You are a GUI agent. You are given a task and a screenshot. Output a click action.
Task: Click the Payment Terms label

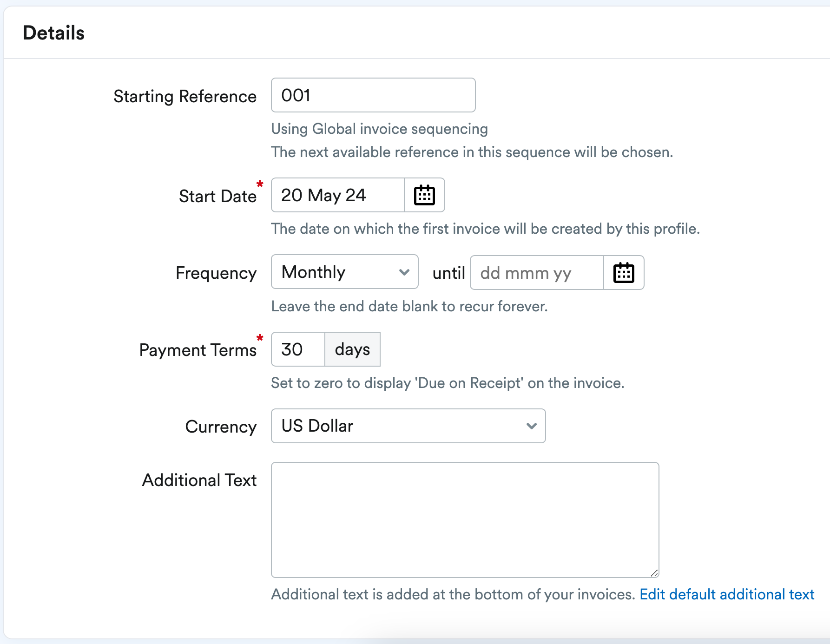[x=198, y=350]
